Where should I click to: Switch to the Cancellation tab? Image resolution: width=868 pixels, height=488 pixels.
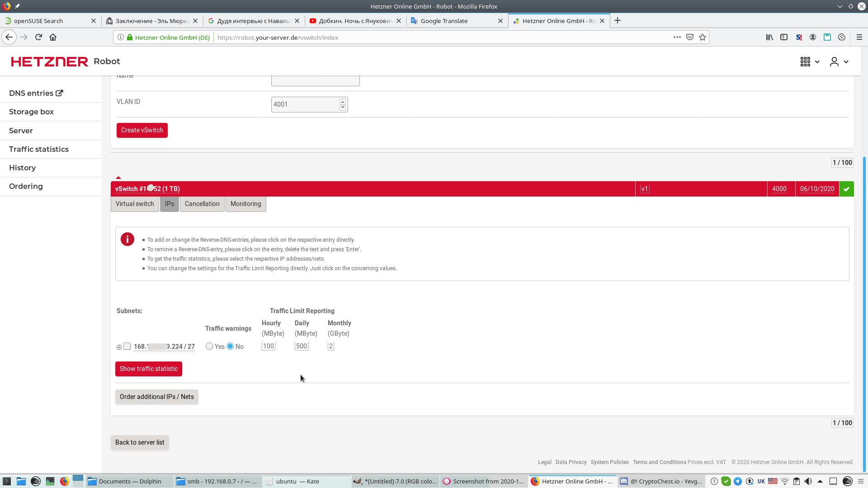202,204
